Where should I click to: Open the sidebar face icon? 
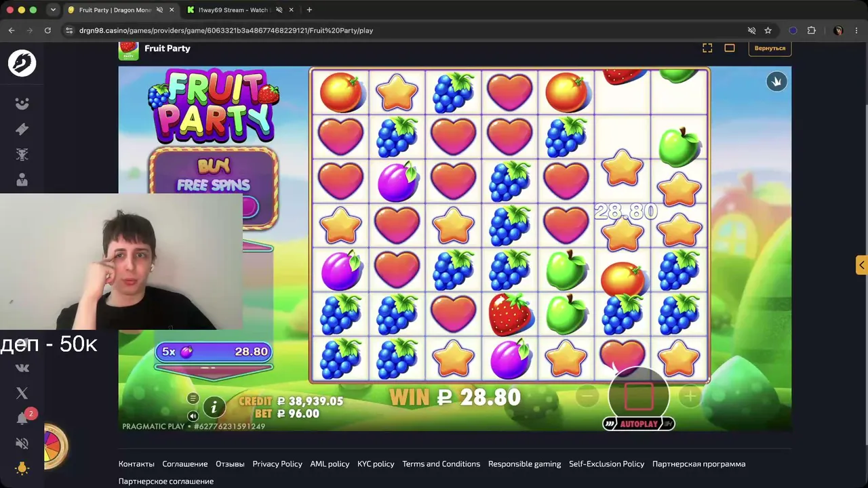[x=22, y=104]
